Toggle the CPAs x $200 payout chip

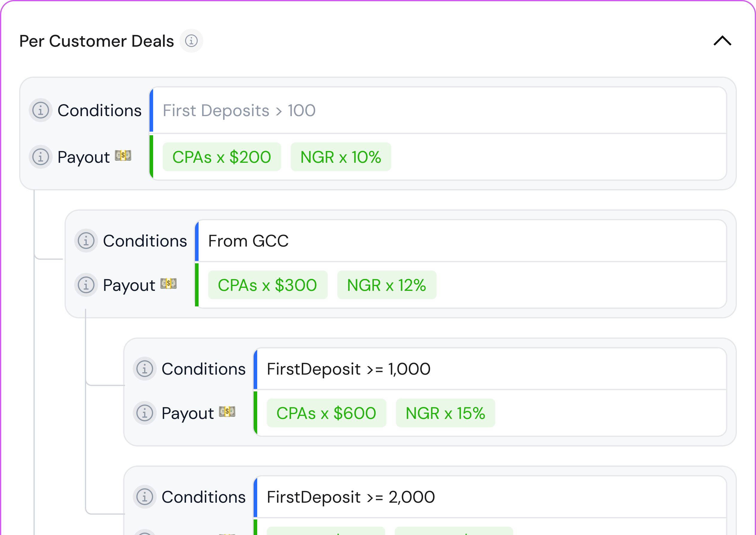click(222, 157)
